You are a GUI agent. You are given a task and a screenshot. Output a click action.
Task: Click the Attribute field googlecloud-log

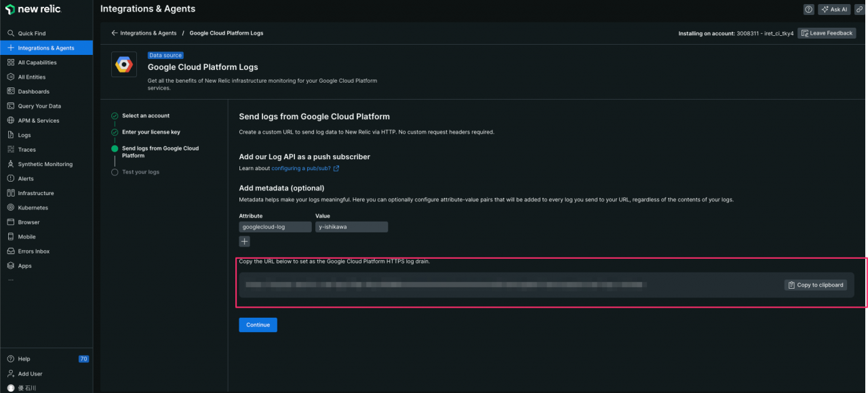click(x=275, y=227)
